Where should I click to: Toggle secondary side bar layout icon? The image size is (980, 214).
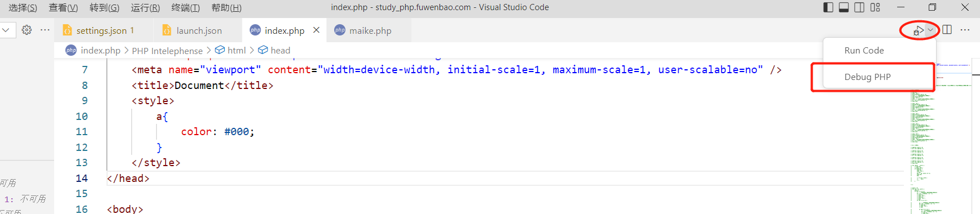click(859, 7)
